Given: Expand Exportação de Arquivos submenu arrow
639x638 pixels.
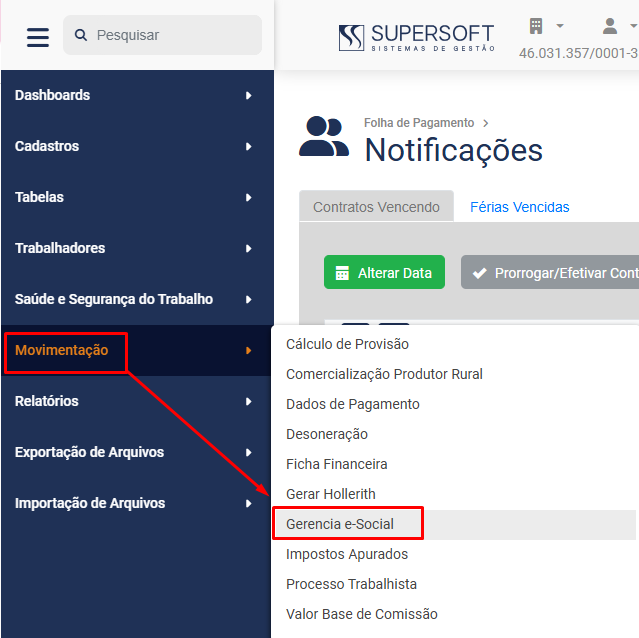Looking at the screenshot, I should click(249, 453).
